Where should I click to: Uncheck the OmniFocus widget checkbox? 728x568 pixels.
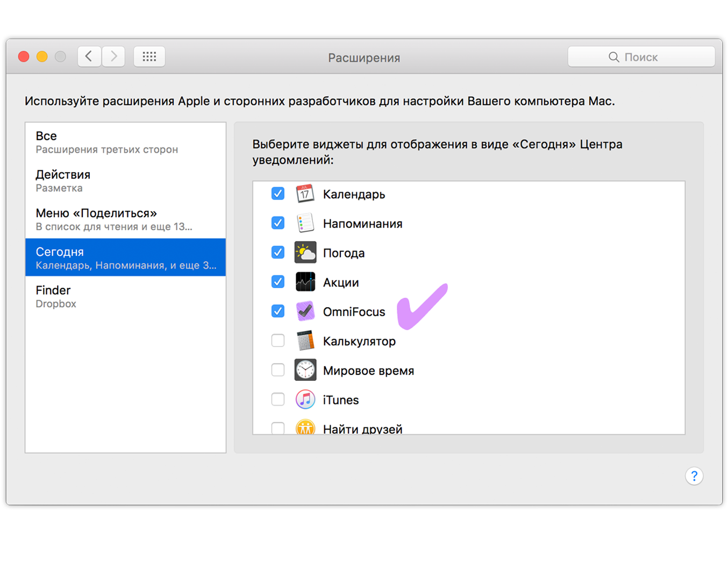pyautogui.click(x=278, y=311)
